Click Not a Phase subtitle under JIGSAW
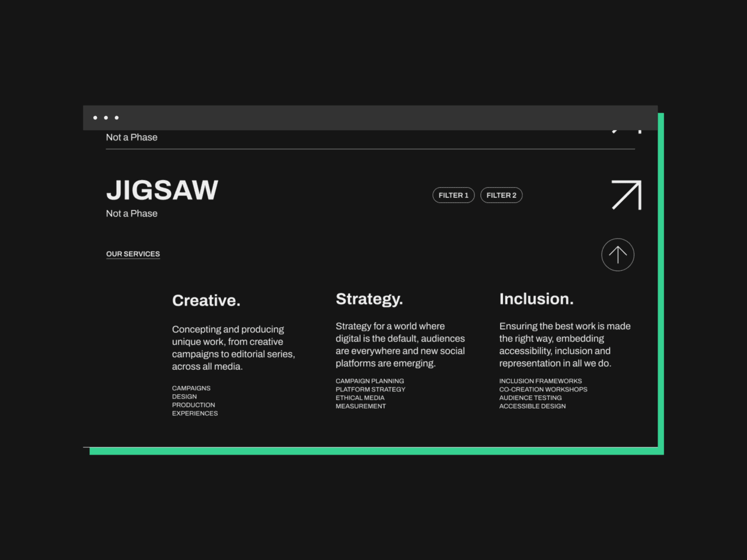Image resolution: width=747 pixels, height=560 pixels. point(132,213)
